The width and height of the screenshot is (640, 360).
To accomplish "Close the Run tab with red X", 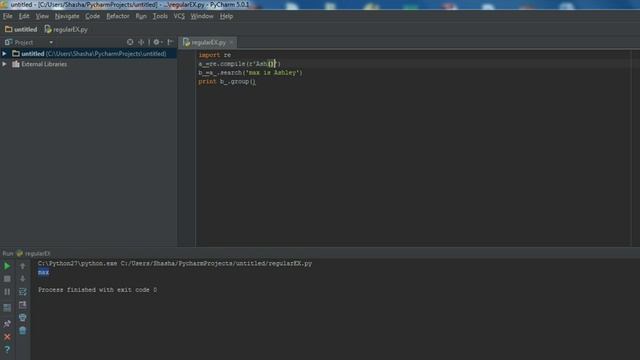I will pyautogui.click(x=7, y=337).
